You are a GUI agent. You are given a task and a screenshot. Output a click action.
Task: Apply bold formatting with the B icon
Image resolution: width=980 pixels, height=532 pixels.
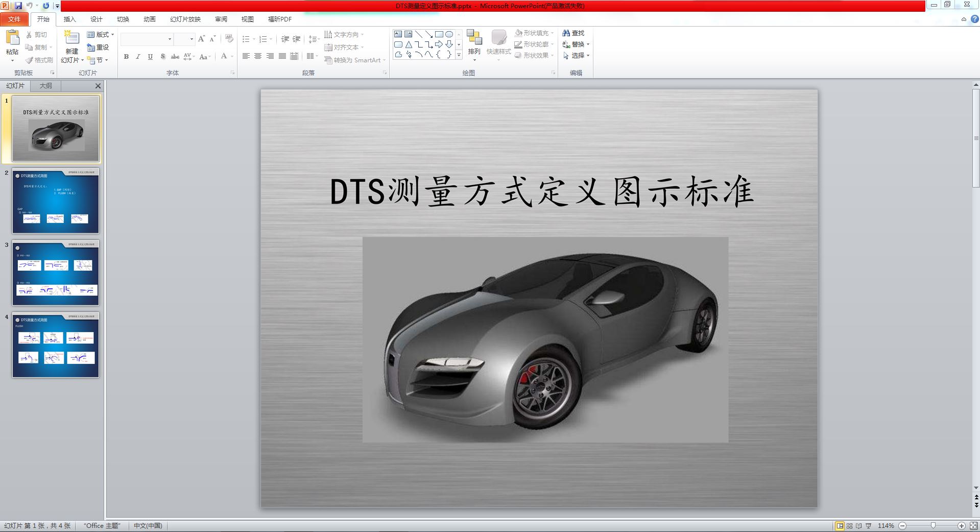click(x=126, y=57)
